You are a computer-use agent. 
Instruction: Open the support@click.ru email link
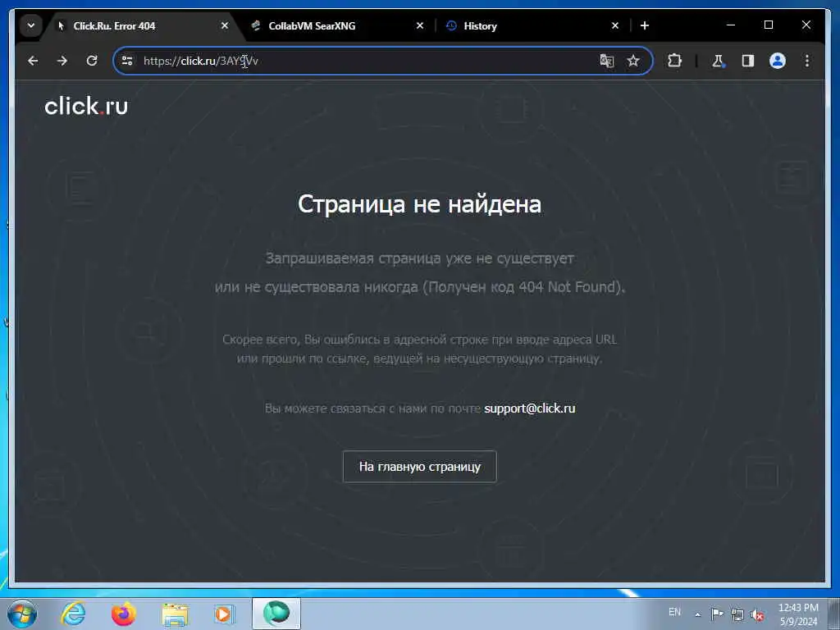point(529,409)
